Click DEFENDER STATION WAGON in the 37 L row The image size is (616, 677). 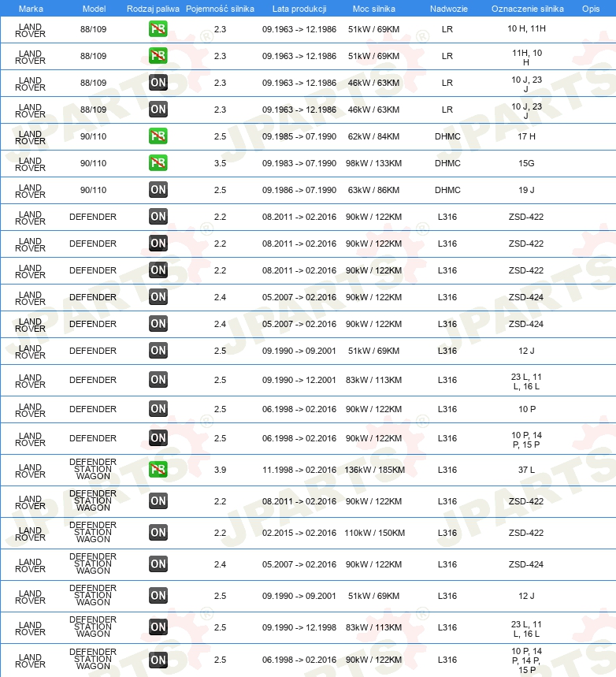[x=93, y=469]
